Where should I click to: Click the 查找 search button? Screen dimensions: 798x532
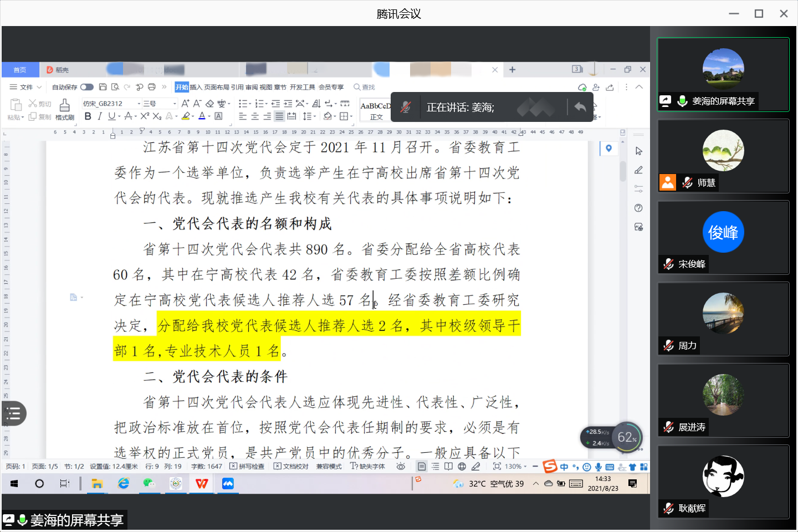coord(365,87)
